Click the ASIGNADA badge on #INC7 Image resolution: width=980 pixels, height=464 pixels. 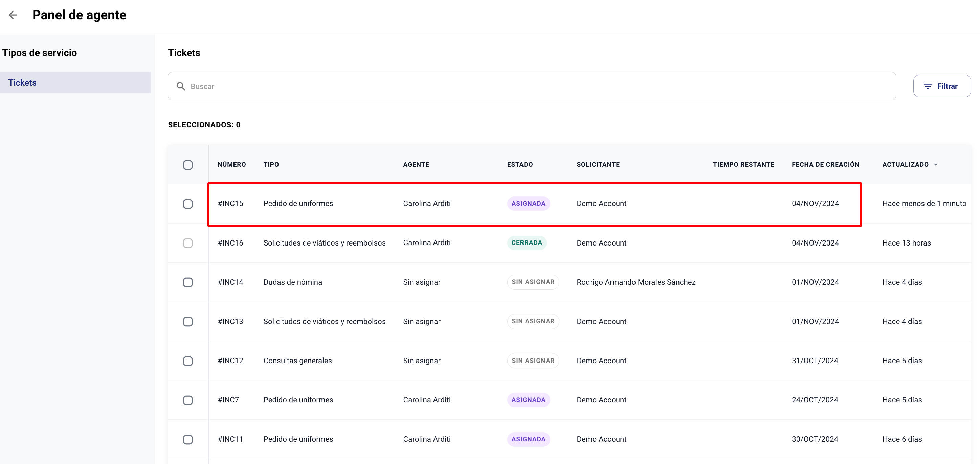(x=528, y=400)
